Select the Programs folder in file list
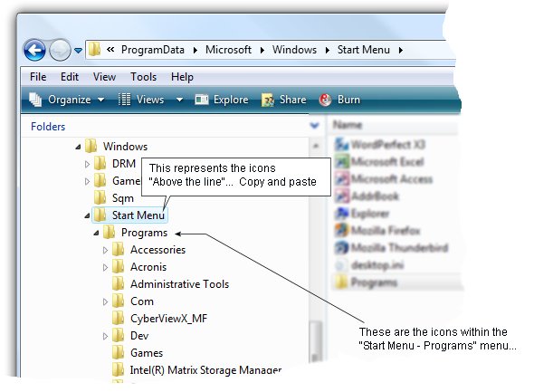The width and height of the screenshot is (534, 392). 366,282
